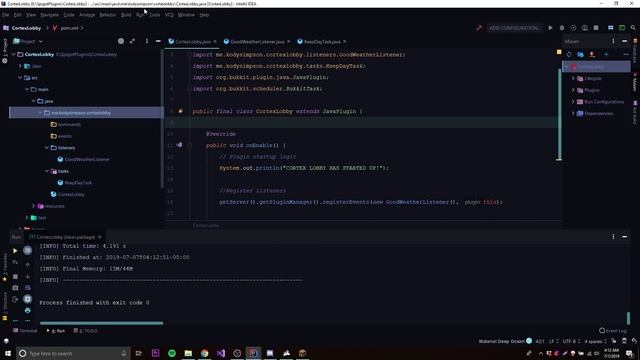Viewport: 640px width, 360px height.
Task: Click the taskbar search box
Action: point(73,353)
